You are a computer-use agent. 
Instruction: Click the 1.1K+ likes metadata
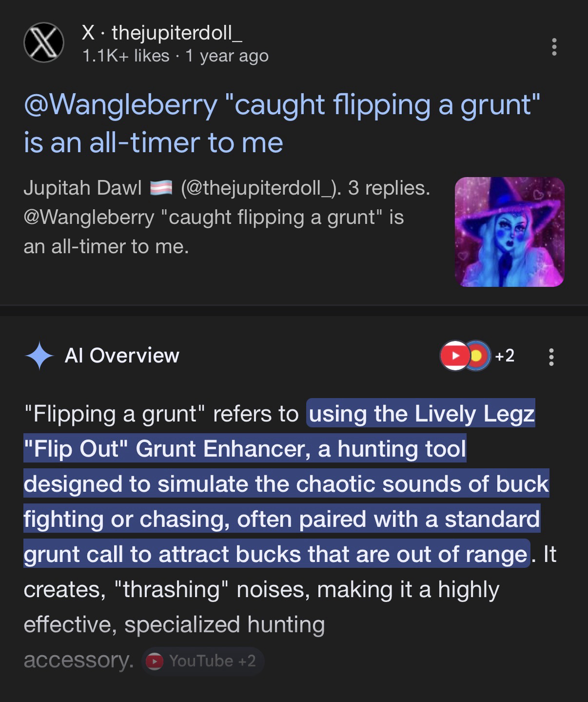[126, 56]
